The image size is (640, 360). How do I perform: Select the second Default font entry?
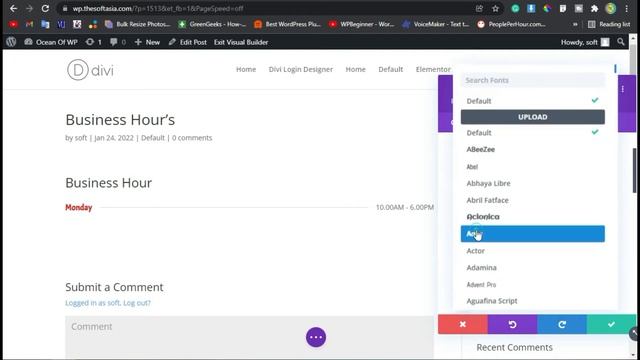(533, 133)
